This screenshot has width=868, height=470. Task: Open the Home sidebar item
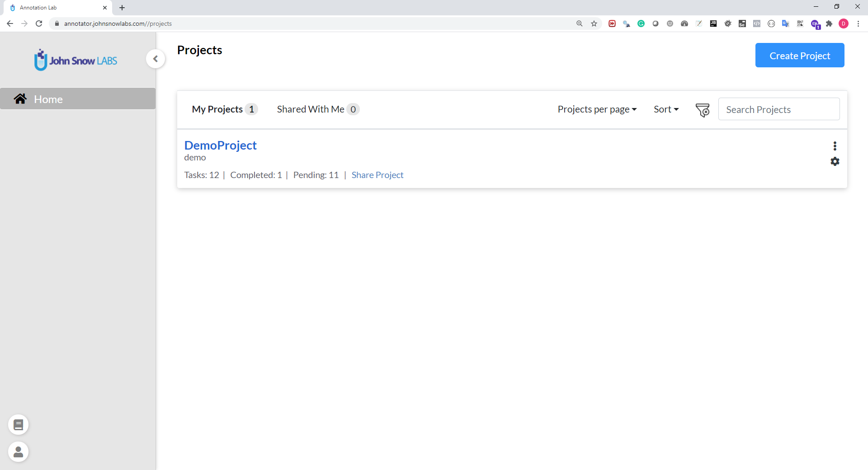point(78,99)
